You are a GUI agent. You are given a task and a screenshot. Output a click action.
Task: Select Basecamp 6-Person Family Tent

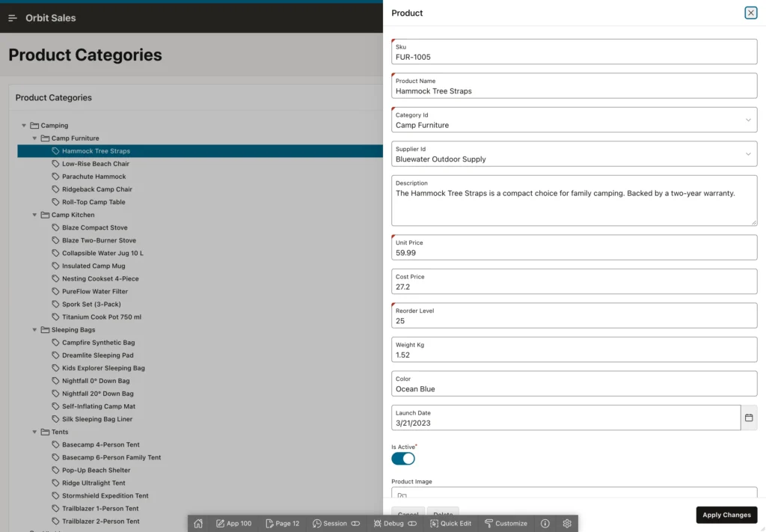(x=111, y=457)
